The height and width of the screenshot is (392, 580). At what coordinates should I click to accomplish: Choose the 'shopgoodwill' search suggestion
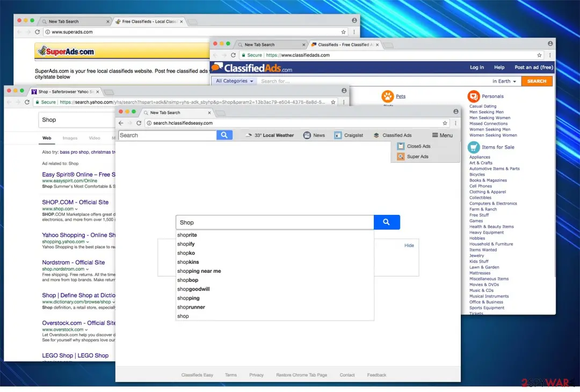(193, 289)
